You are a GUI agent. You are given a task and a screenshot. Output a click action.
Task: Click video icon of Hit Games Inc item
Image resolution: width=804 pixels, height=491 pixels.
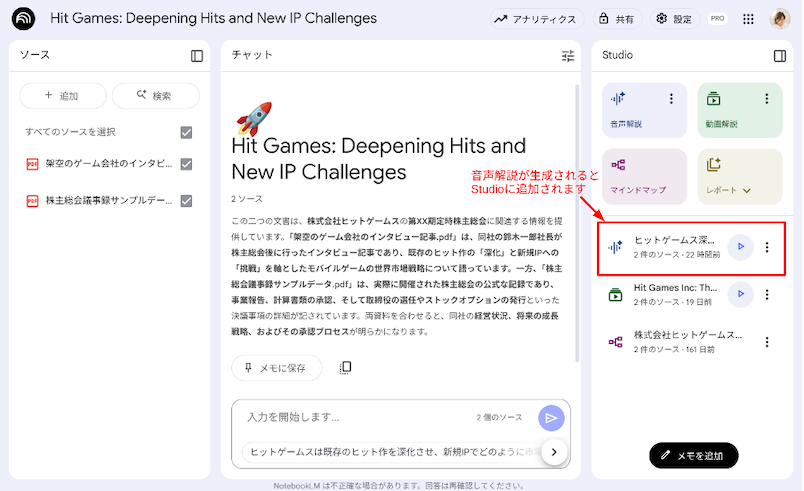pos(615,295)
